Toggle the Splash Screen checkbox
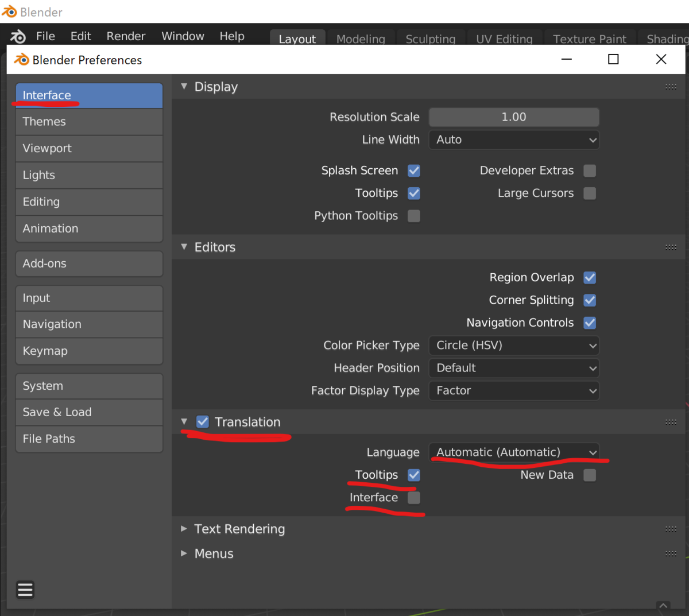 pos(414,171)
